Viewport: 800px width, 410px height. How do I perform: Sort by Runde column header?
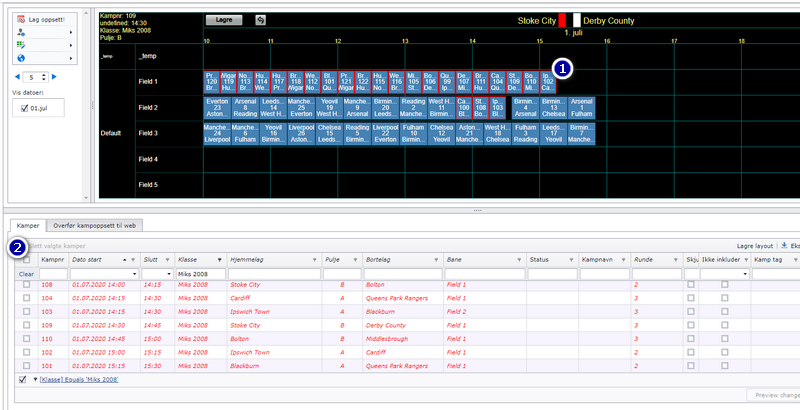643,260
